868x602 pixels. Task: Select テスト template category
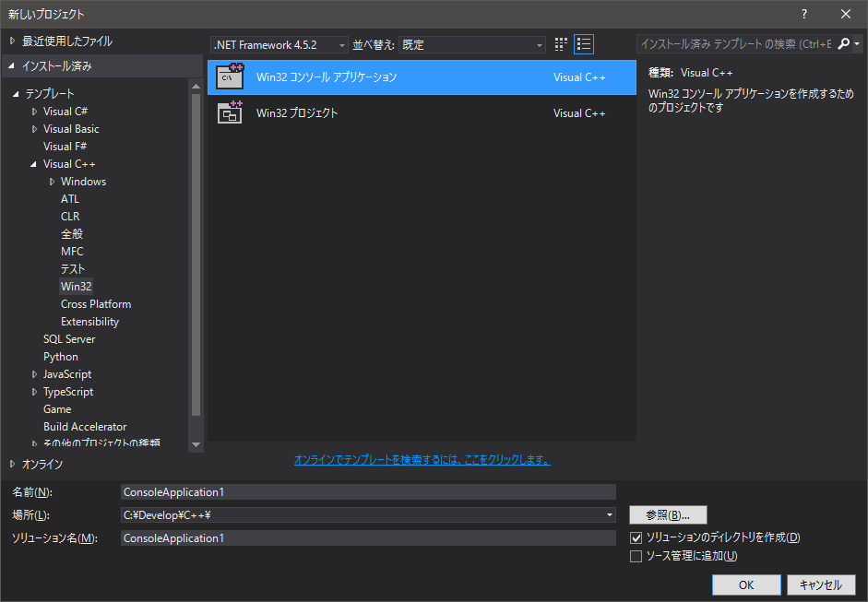pos(73,269)
